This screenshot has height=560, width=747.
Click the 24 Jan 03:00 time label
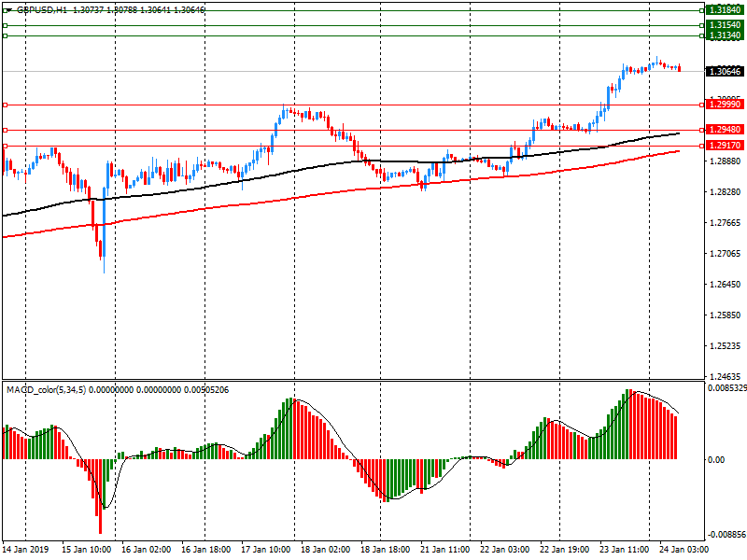pos(684,549)
